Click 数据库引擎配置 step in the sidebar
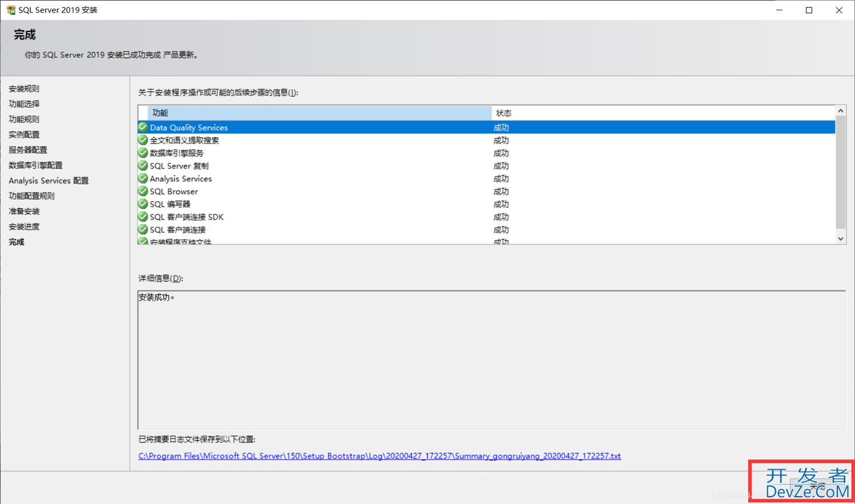Screen dimensions: 855x504 [35, 165]
